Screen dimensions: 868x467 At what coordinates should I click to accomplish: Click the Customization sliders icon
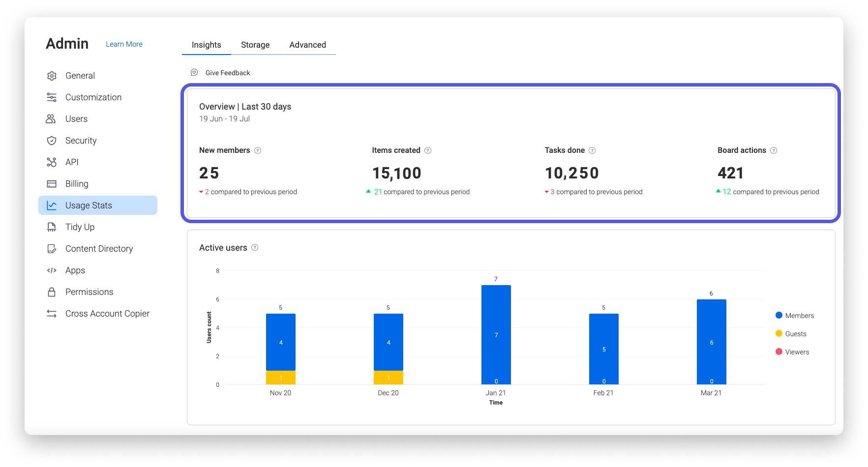[x=52, y=97]
